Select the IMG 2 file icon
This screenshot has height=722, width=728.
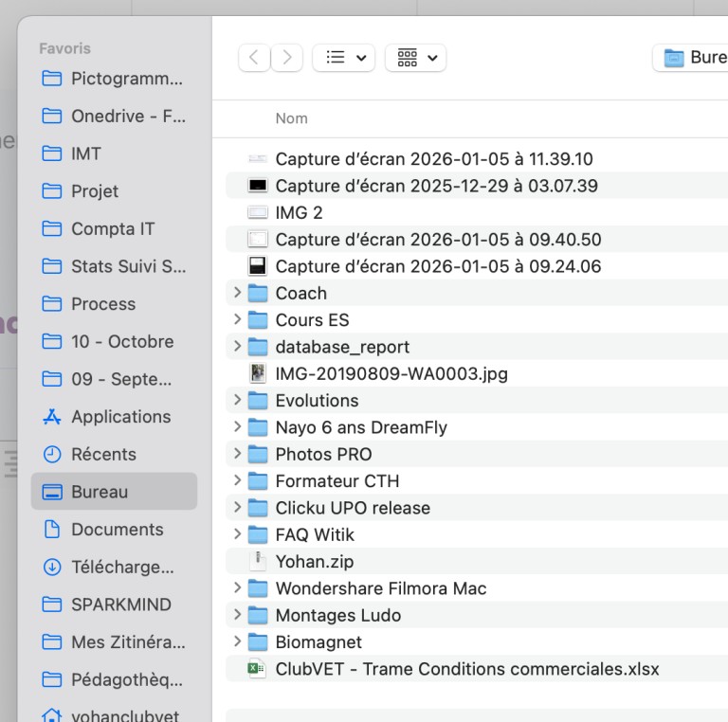[258, 213]
